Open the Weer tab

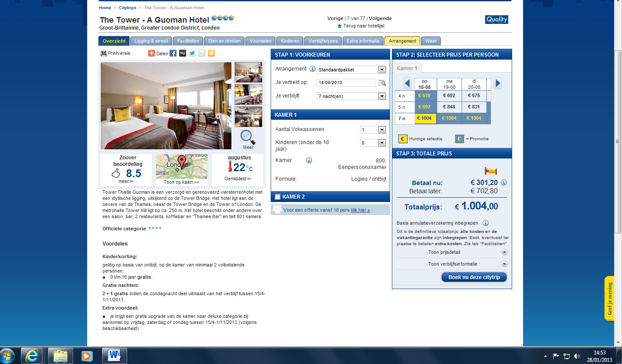(431, 41)
